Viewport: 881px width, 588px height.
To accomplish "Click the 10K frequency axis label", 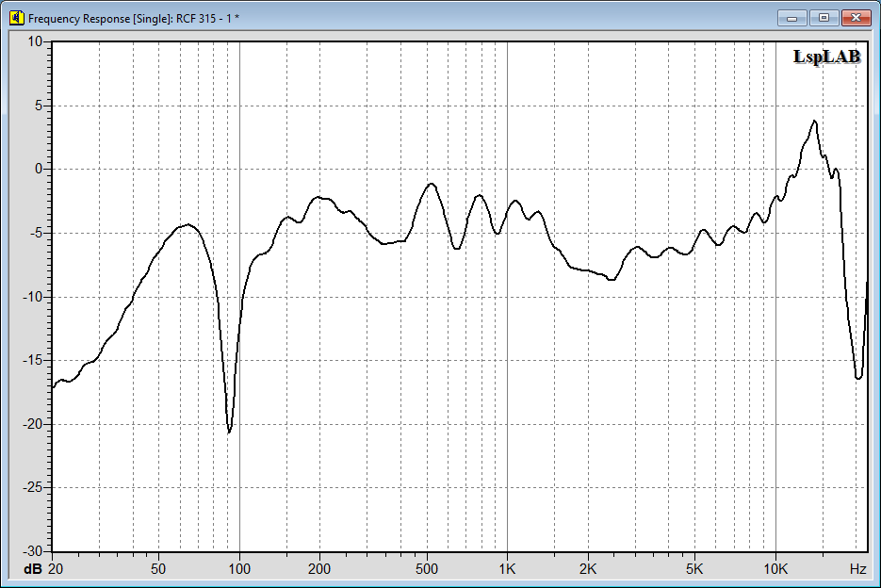I will click(x=775, y=569).
